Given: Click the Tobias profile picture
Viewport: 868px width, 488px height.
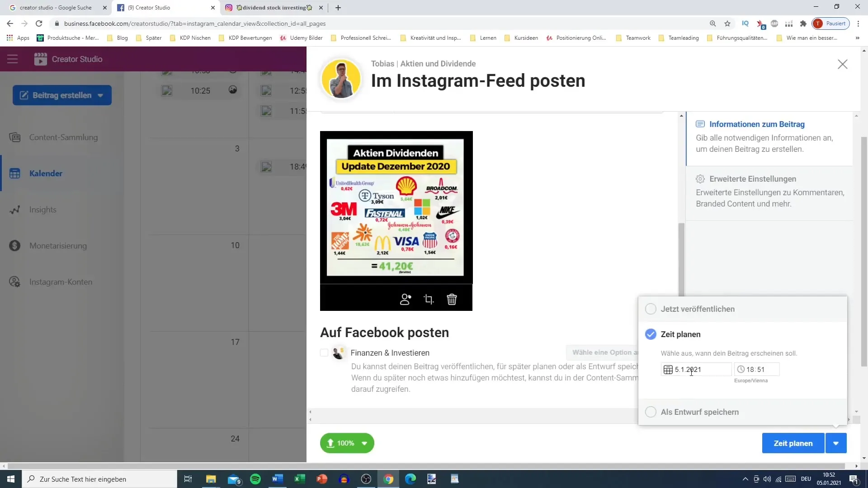Looking at the screenshot, I should click(x=341, y=79).
